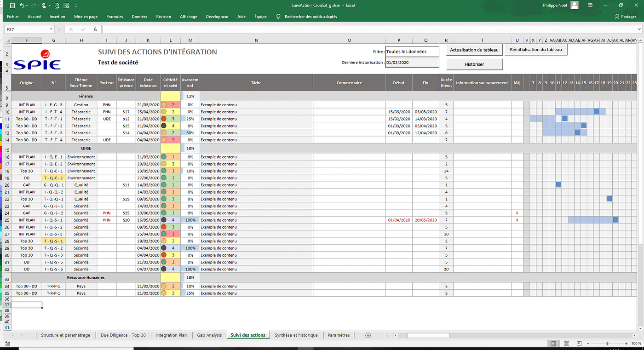Open the Formules ribbon tab
Viewport: 644px width, 350px height.
coord(115,17)
